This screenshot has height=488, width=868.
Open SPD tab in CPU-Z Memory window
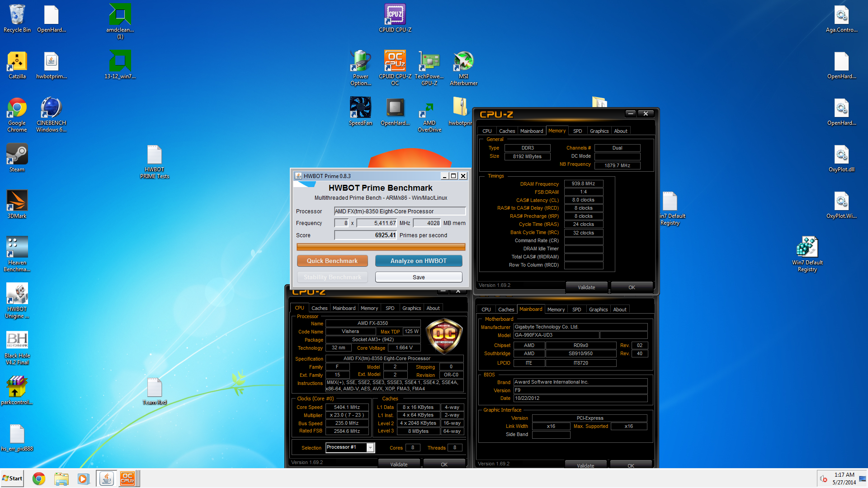point(577,131)
